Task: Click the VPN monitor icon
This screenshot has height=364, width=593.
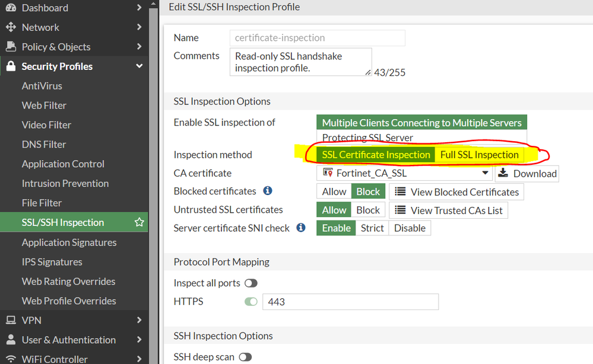Action: tap(10, 320)
